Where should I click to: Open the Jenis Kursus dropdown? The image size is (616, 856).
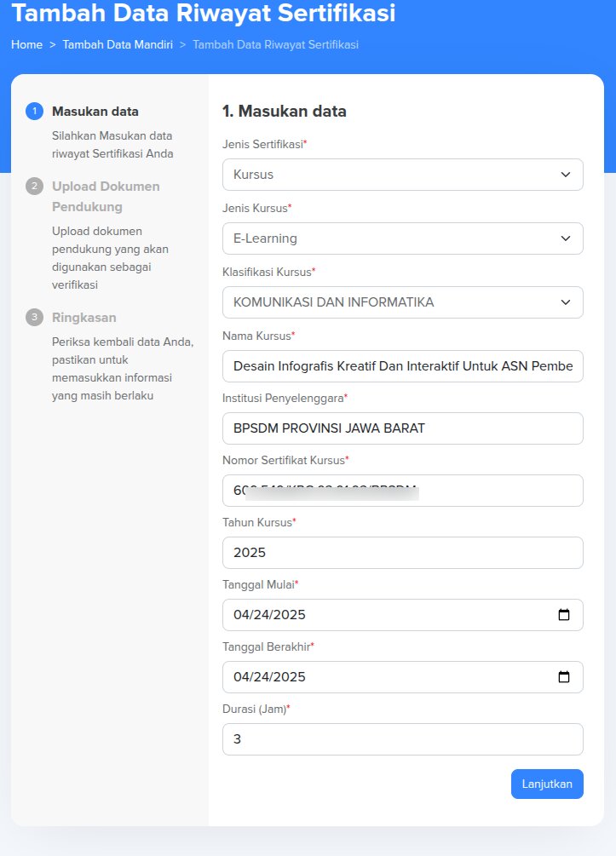pos(402,238)
